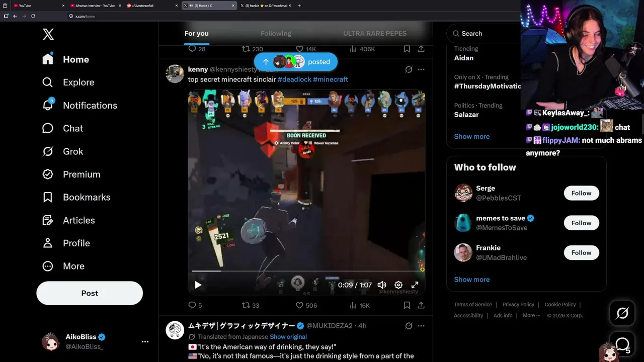
Task: Share kenny's post
Action: (x=421, y=305)
